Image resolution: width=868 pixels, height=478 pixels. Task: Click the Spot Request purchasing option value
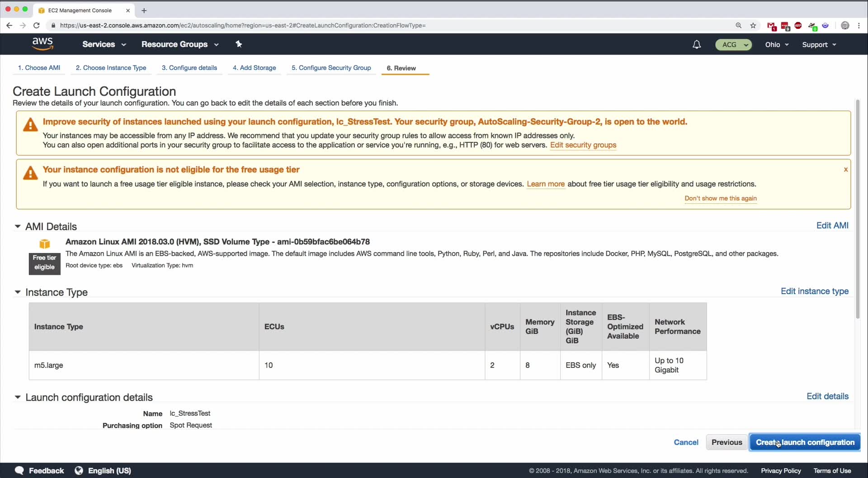click(191, 425)
